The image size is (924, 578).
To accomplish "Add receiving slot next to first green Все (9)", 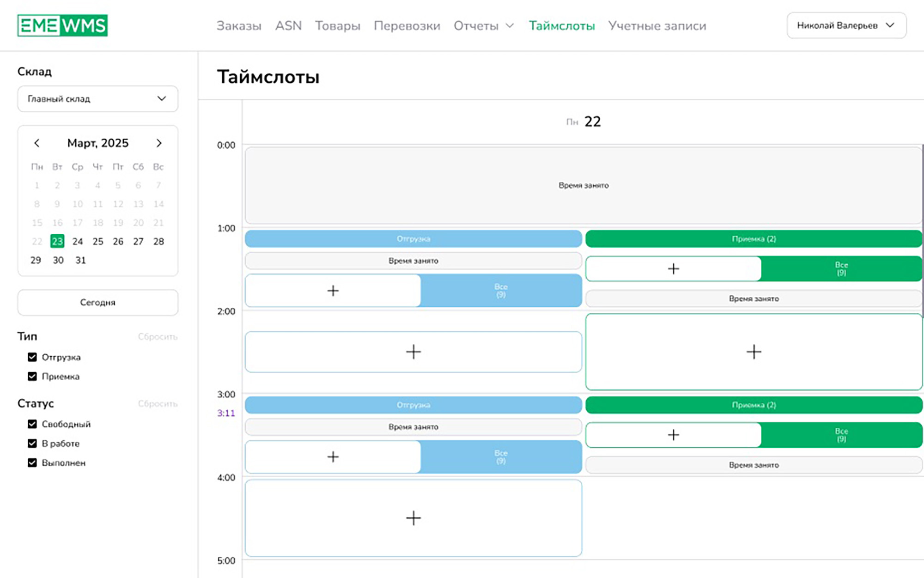I will [673, 269].
